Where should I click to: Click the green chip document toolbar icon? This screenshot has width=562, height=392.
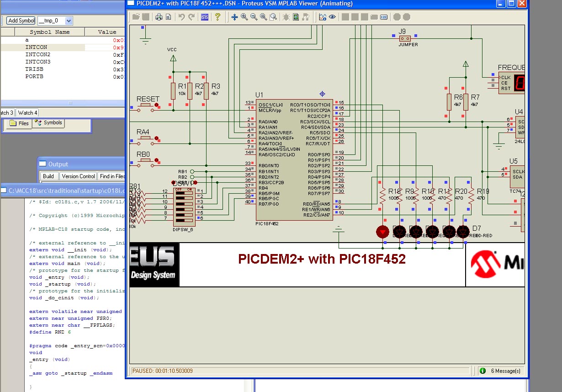click(x=296, y=17)
